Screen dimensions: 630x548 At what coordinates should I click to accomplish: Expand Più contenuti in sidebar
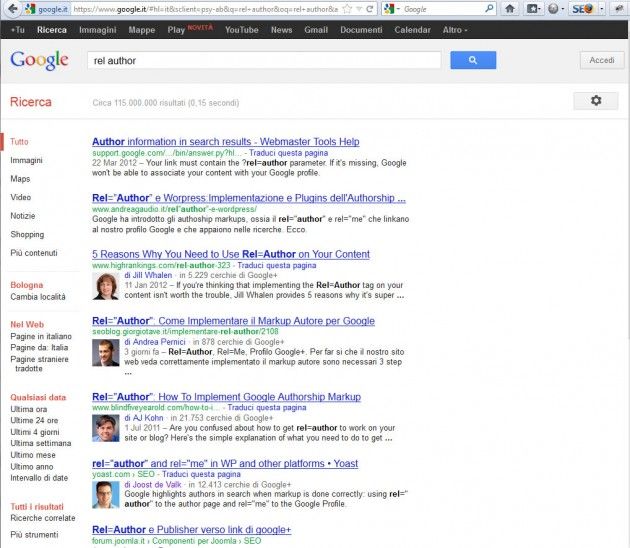[x=34, y=253]
